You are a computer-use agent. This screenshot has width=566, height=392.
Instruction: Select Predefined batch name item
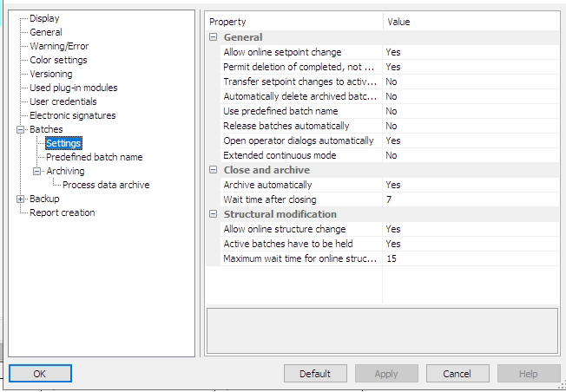click(x=94, y=157)
